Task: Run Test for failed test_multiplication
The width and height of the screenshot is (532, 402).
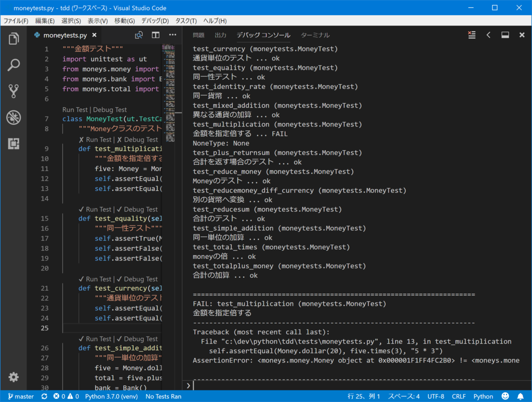Action: point(95,139)
